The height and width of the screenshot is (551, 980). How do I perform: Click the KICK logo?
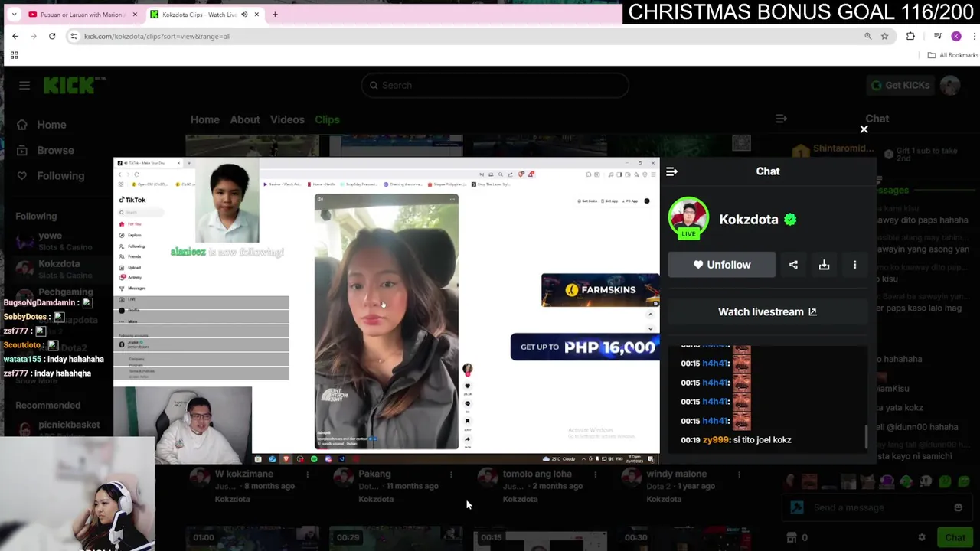(73, 85)
